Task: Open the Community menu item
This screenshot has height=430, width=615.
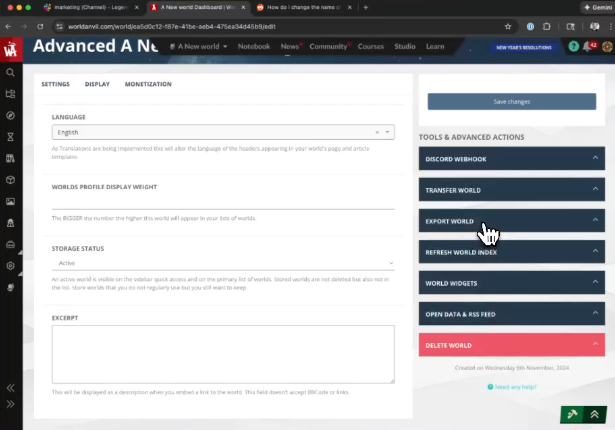Action: tap(328, 47)
